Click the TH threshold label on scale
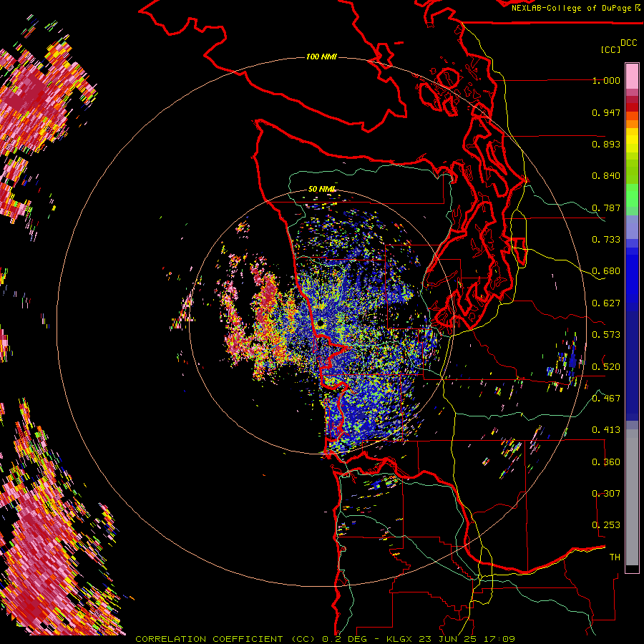Screen dimensions: 644x644 [615, 557]
